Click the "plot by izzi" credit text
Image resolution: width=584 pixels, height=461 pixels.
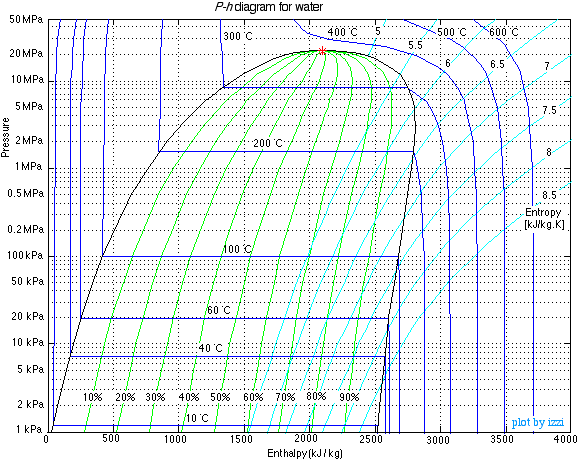(x=537, y=422)
